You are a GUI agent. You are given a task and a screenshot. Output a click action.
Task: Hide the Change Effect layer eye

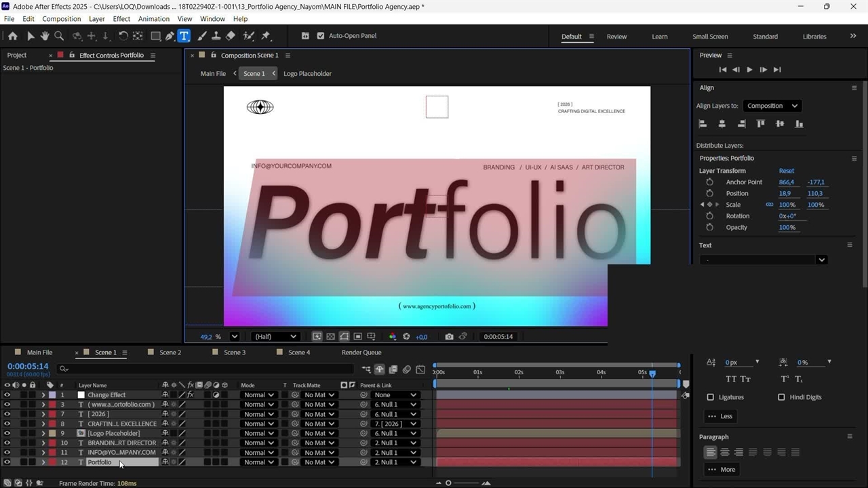(x=7, y=394)
